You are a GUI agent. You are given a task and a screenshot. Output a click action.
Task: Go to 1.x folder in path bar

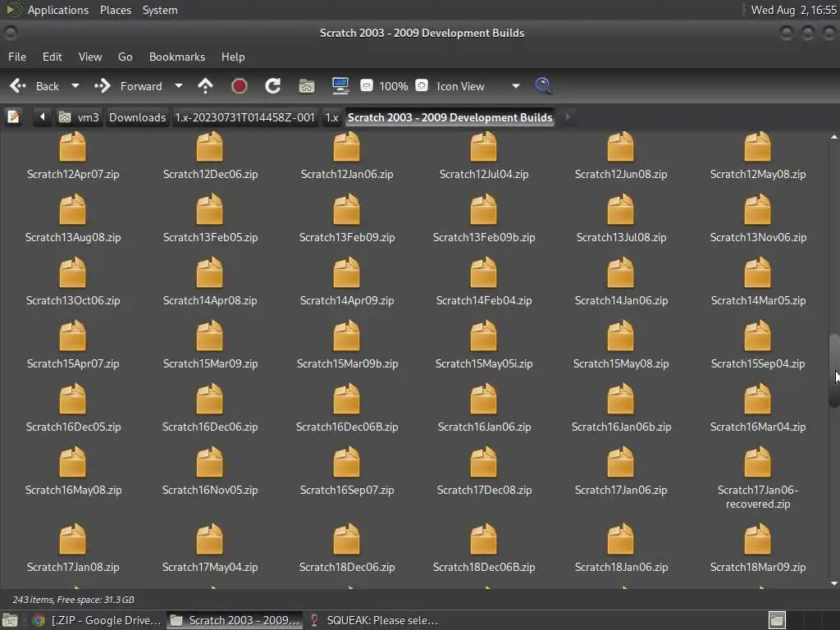click(331, 117)
